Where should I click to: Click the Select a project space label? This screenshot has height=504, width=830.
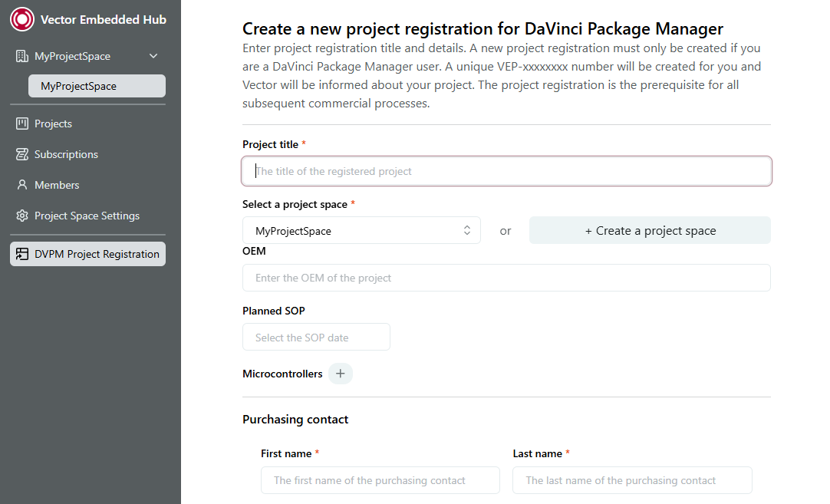(x=295, y=204)
